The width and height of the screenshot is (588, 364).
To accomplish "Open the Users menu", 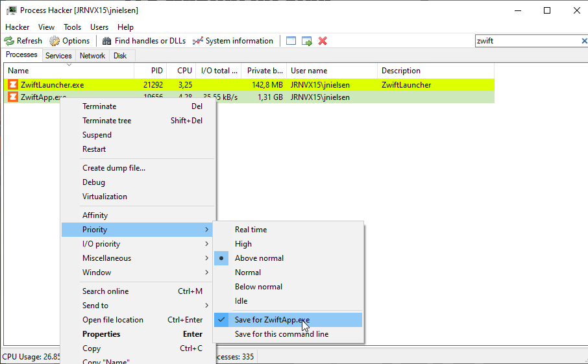I will (x=99, y=27).
